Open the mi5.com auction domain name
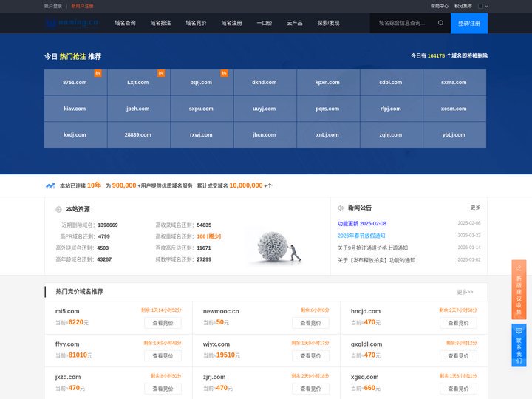Screen dimensions: 532x399 (67, 311)
